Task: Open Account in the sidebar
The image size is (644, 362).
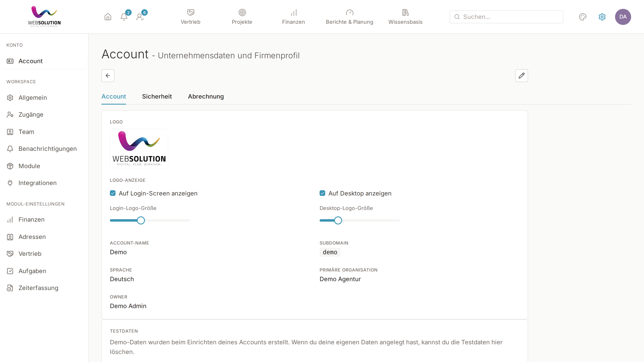Action: click(44, 61)
